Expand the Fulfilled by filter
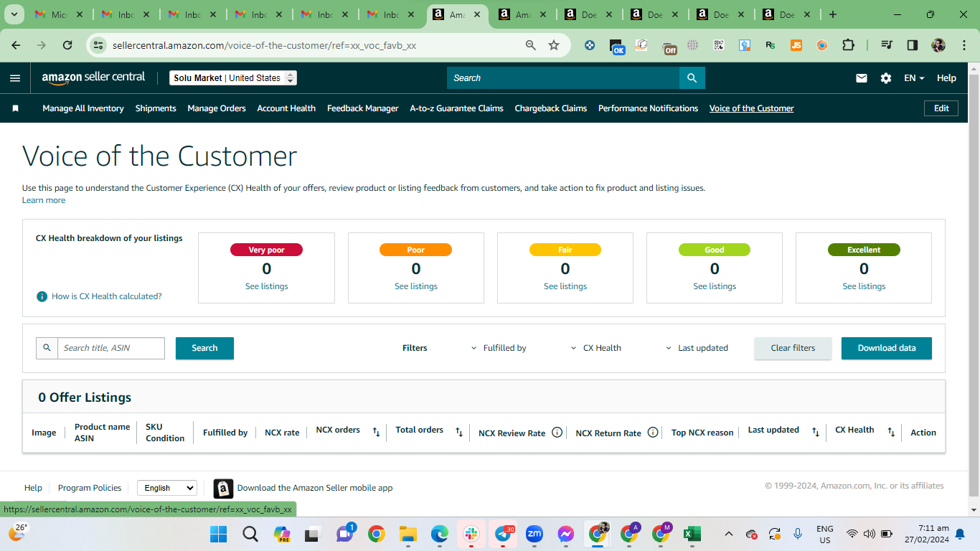This screenshot has width=980, height=551. [499, 348]
